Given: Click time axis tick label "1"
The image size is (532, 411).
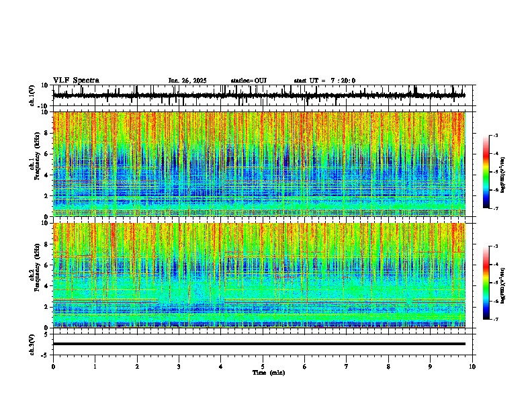Looking at the screenshot, I should tap(95, 367).
